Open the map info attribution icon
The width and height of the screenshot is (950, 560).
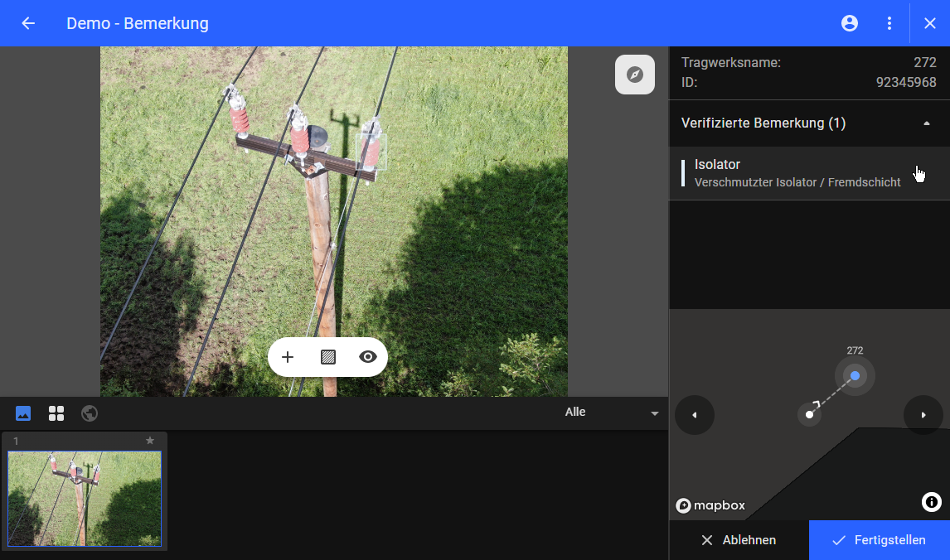coord(931,501)
